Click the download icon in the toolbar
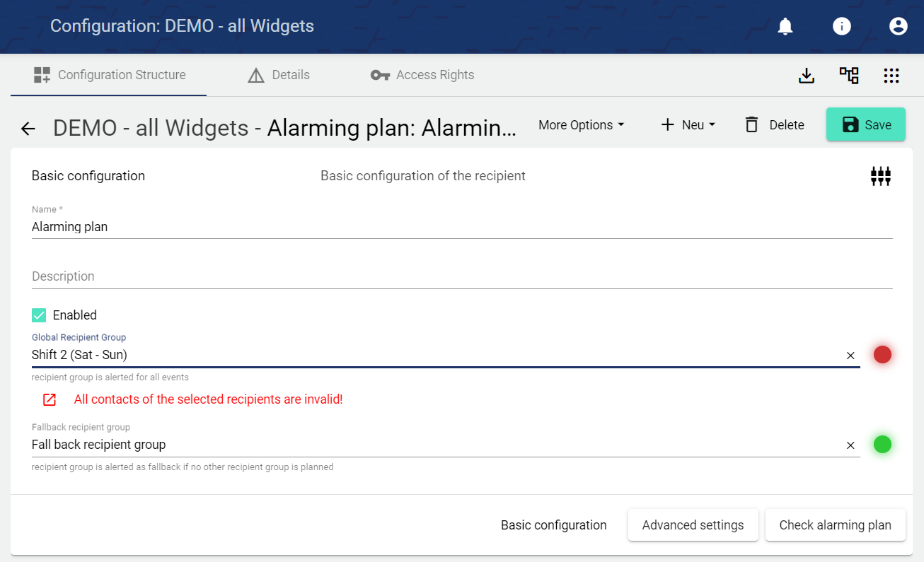 [x=807, y=76]
